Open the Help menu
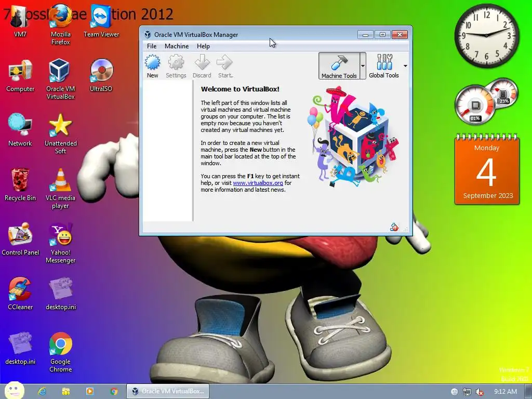 click(x=203, y=46)
